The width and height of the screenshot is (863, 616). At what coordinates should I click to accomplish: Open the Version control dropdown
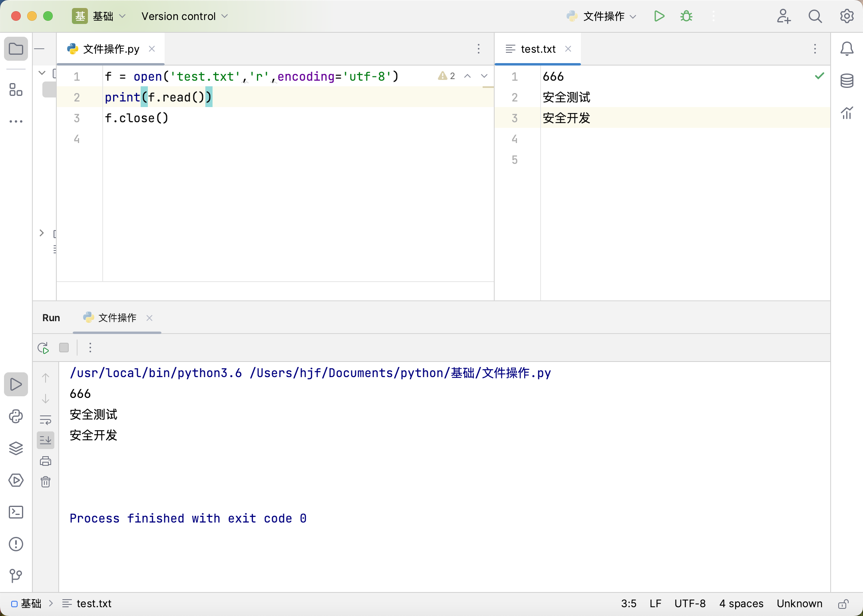[x=184, y=16]
